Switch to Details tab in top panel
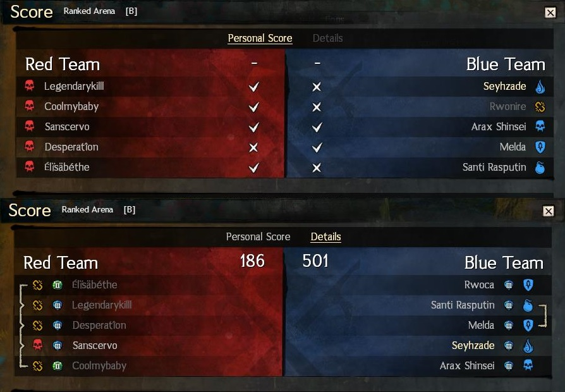The height and width of the screenshot is (392, 565). click(x=327, y=38)
